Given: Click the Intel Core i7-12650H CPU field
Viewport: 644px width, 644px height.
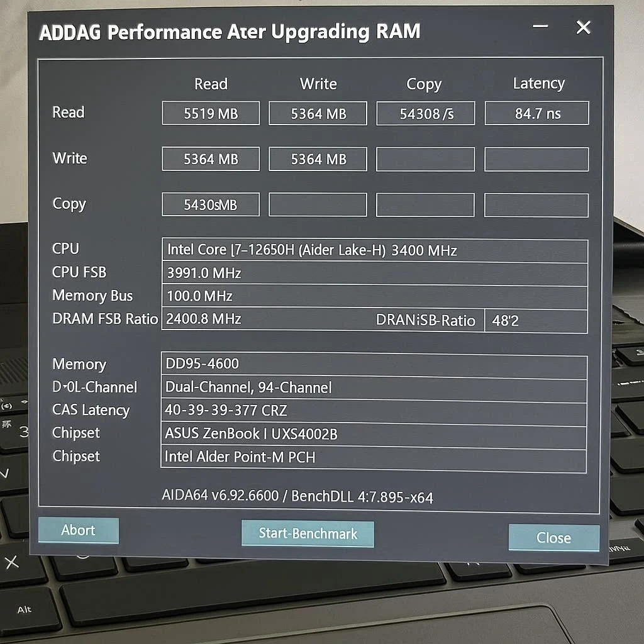Looking at the screenshot, I should tap(374, 250).
